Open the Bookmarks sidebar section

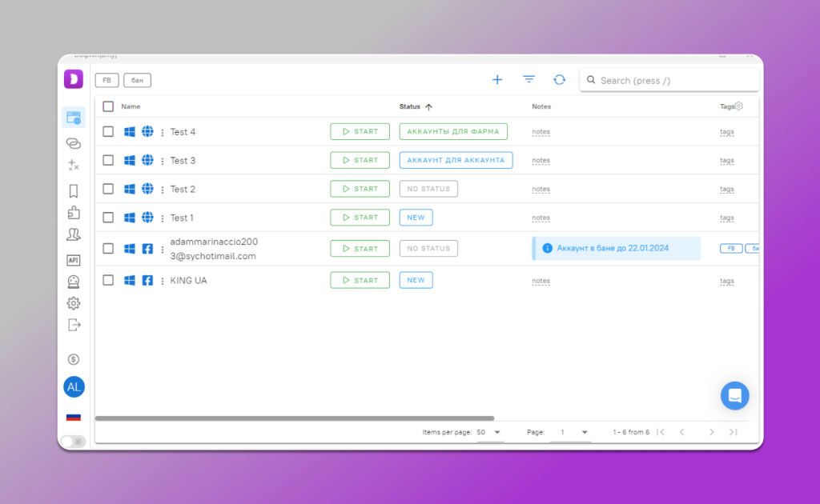point(74,190)
